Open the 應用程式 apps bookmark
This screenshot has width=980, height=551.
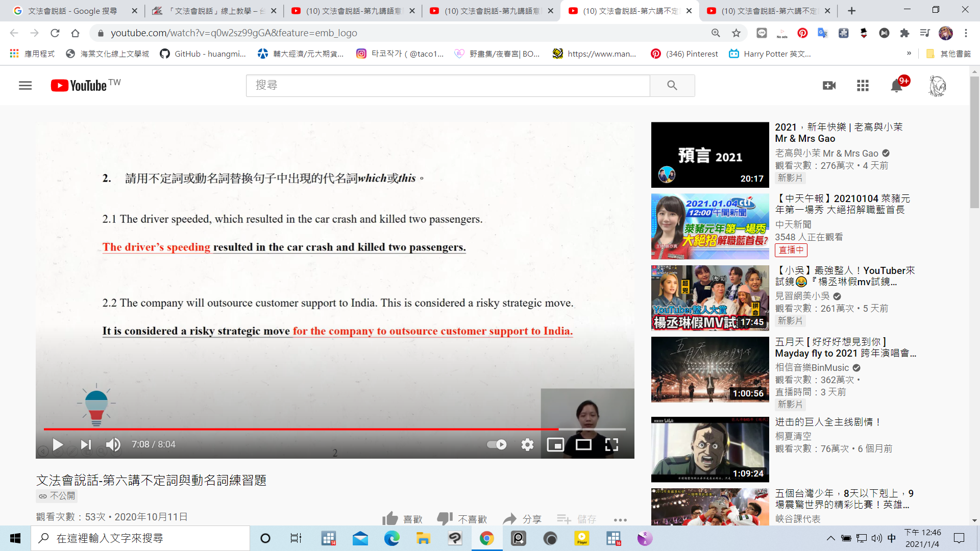click(32, 54)
